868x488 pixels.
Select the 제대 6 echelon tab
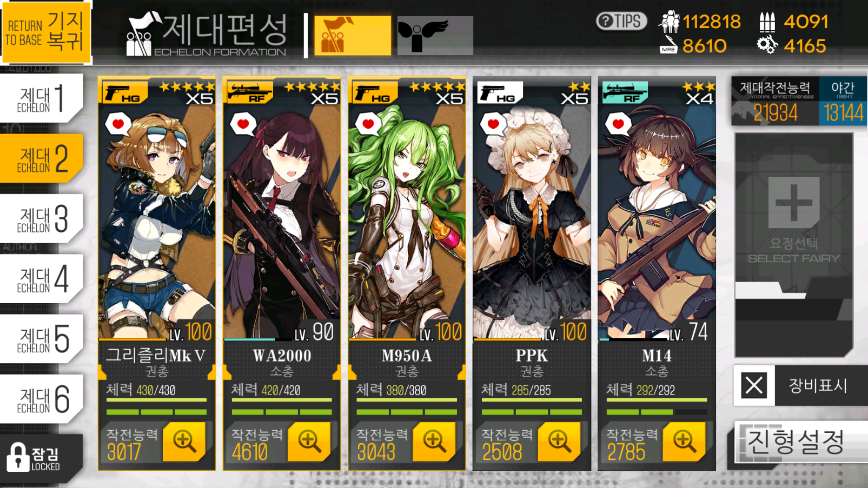point(42,399)
